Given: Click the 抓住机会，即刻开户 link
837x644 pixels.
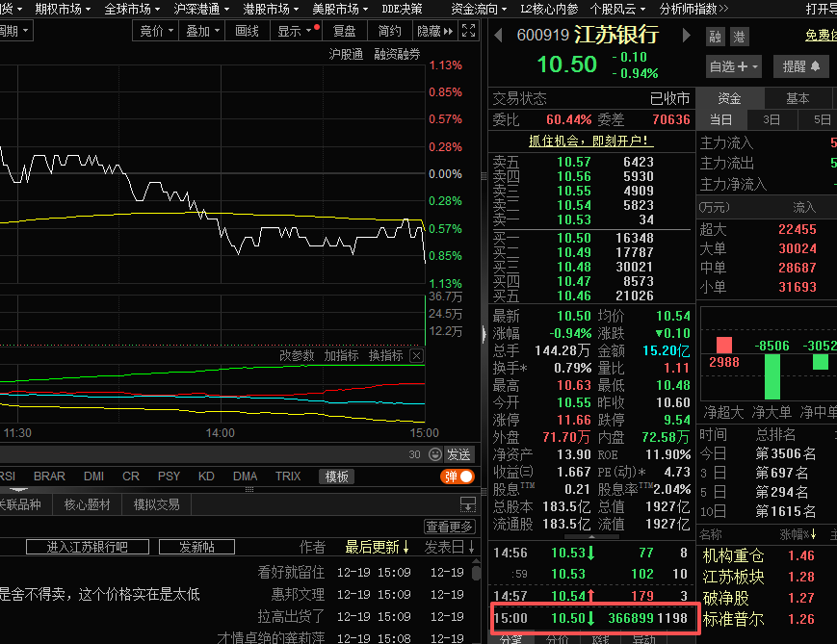Looking at the screenshot, I should [591, 141].
